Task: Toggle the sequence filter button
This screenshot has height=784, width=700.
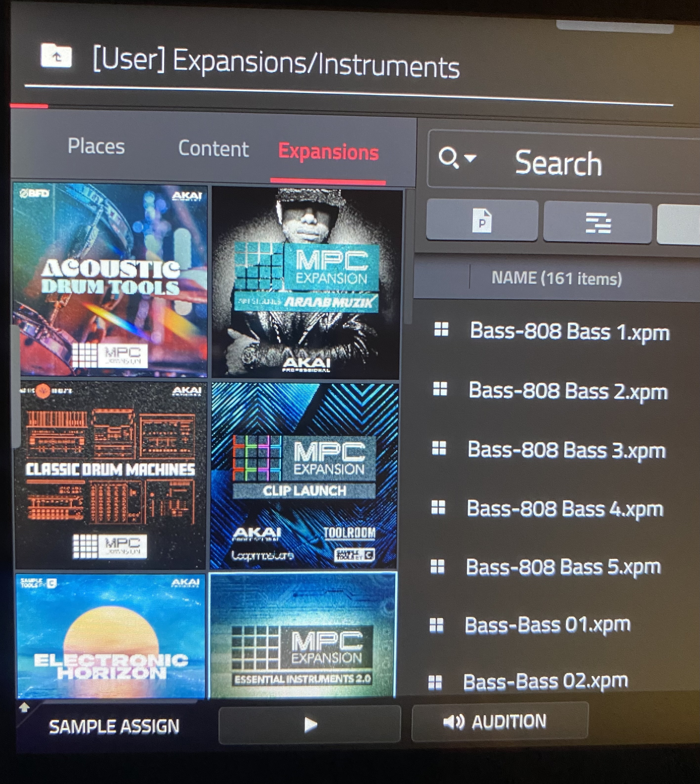Action: click(598, 223)
